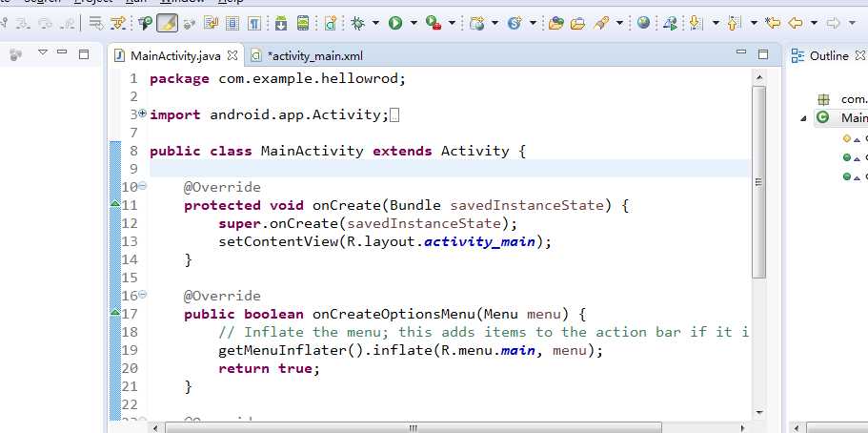868x433 pixels.
Task: Click the yellow step-arrows toolbar icon
Action: tap(117, 23)
